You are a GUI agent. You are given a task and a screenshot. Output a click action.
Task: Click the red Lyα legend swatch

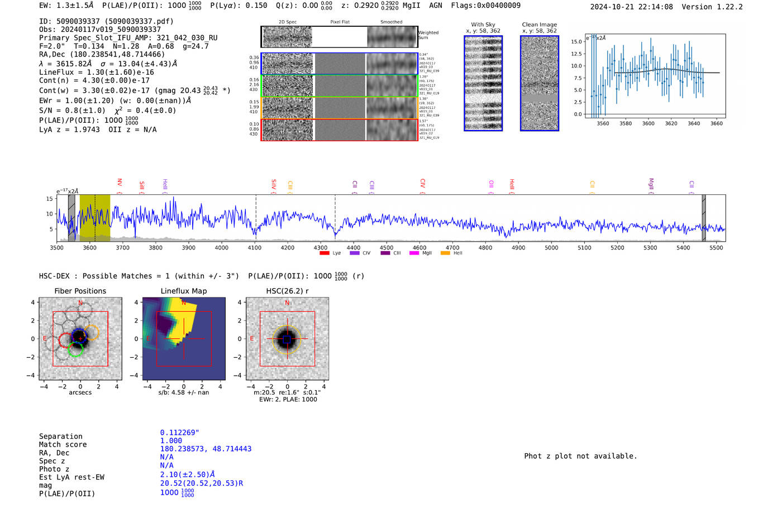[x=325, y=253]
